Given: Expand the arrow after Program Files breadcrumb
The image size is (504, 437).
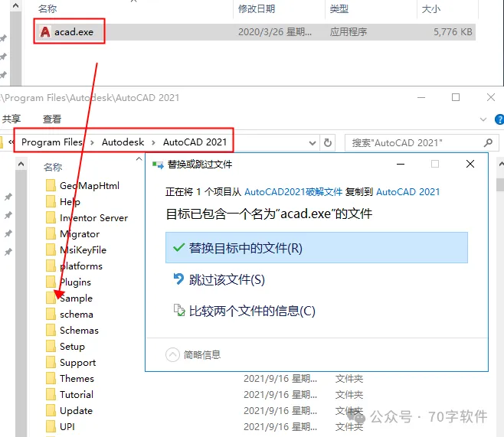Looking at the screenshot, I should (x=92, y=142).
